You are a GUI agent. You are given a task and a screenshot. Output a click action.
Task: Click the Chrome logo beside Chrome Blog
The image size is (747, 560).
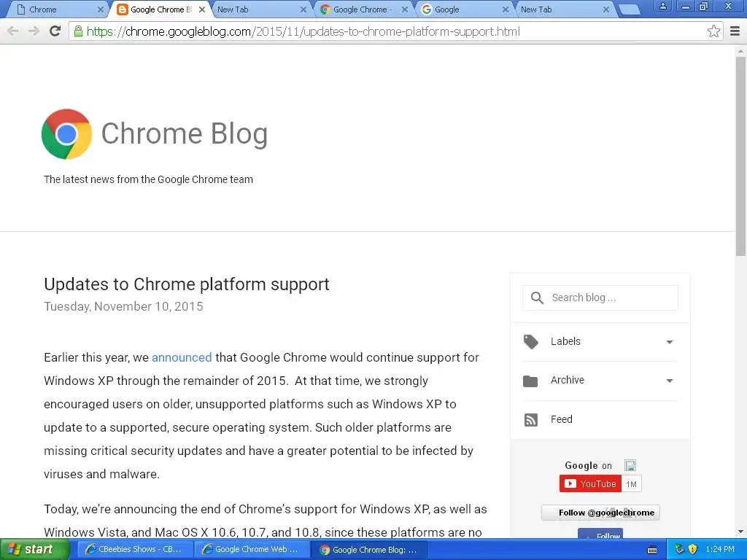coord(66,134)
